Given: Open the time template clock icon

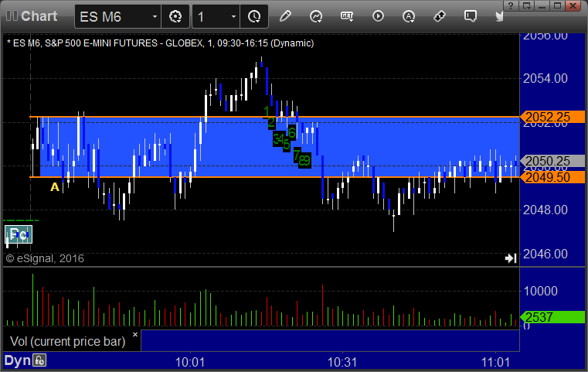Looking at the screenshot, I should 254,16.
